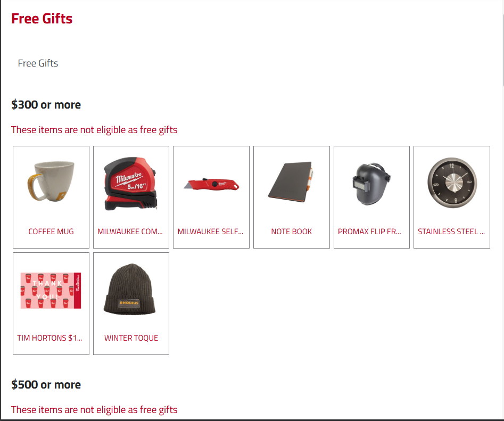
Task: Follow the MILWAUKEE SELF... product link
Action: (x=211, y=232)
